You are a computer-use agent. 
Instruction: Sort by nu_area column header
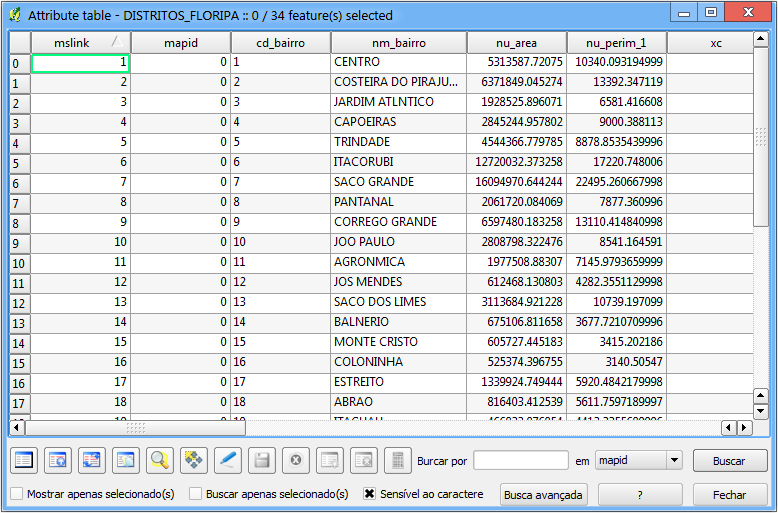(517, 43)
